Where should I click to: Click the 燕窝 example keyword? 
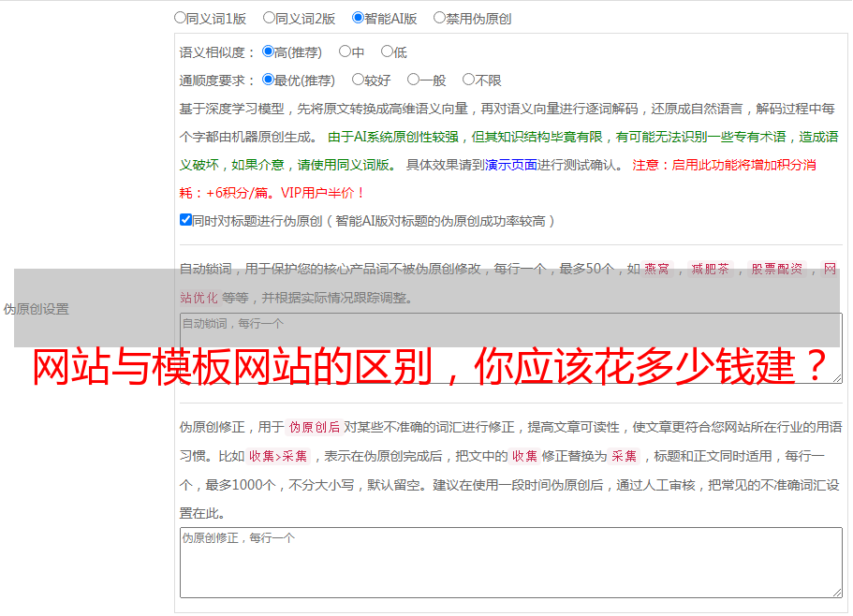pyautogui.click(x=656, y=269)
